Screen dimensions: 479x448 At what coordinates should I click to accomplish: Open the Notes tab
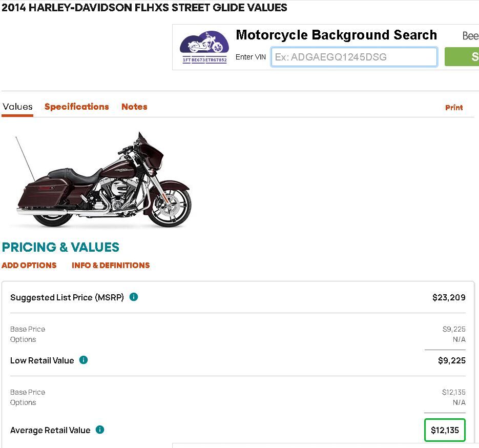(134, 107)
